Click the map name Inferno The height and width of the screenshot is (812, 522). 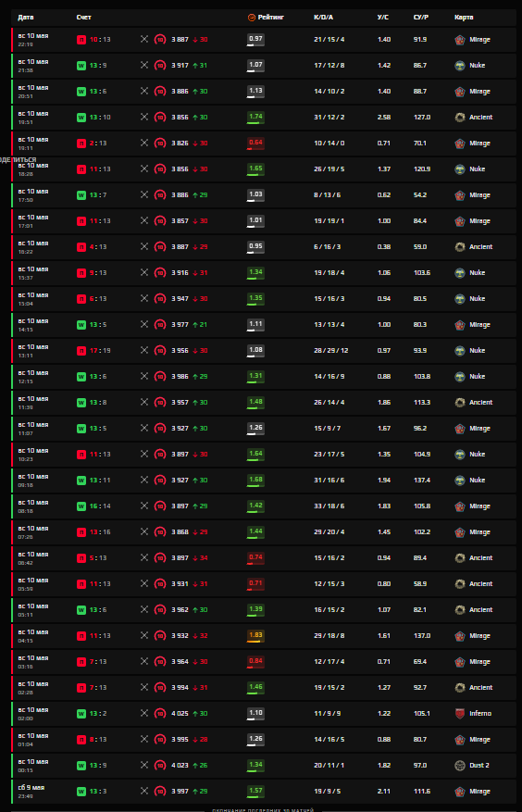coord(480,714)
